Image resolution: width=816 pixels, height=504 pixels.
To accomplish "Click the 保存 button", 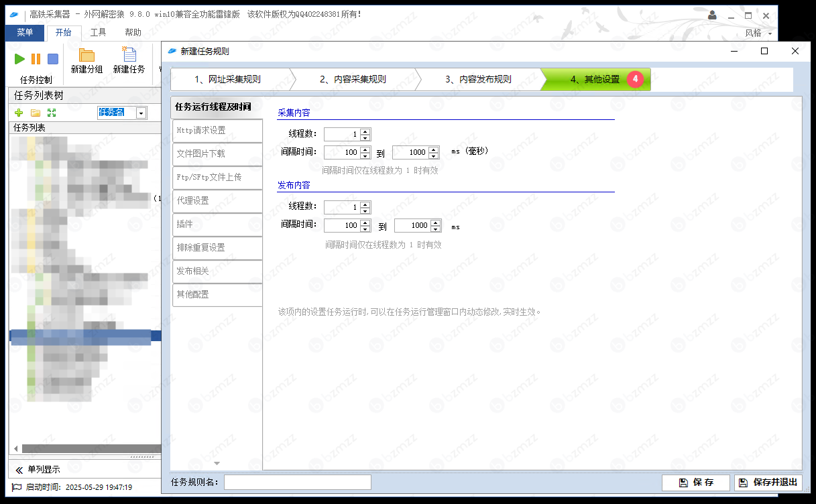I will [x=695, y=483].
